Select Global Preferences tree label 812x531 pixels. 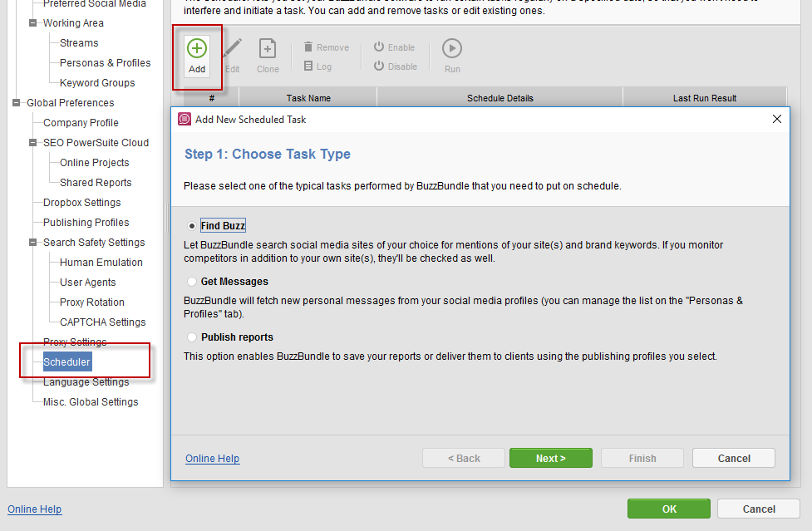tap(71, 103)
